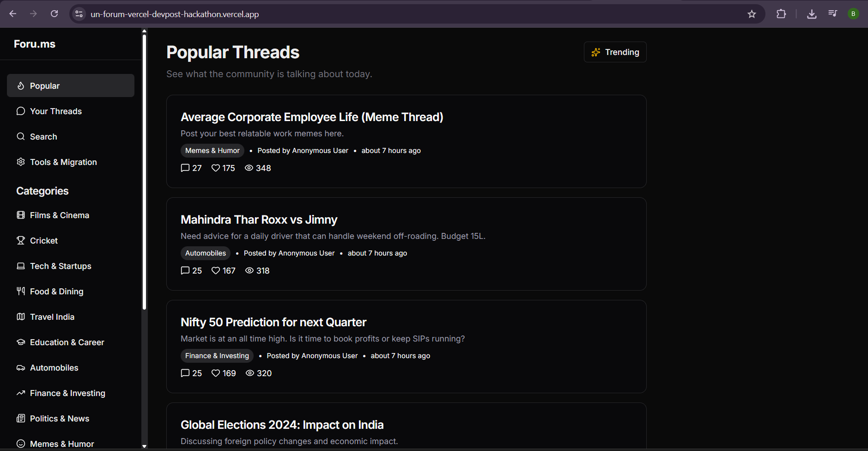Click the Automobiles tag on Thar Roxx thread
This screenshot has width=868, height=451.
206,253
